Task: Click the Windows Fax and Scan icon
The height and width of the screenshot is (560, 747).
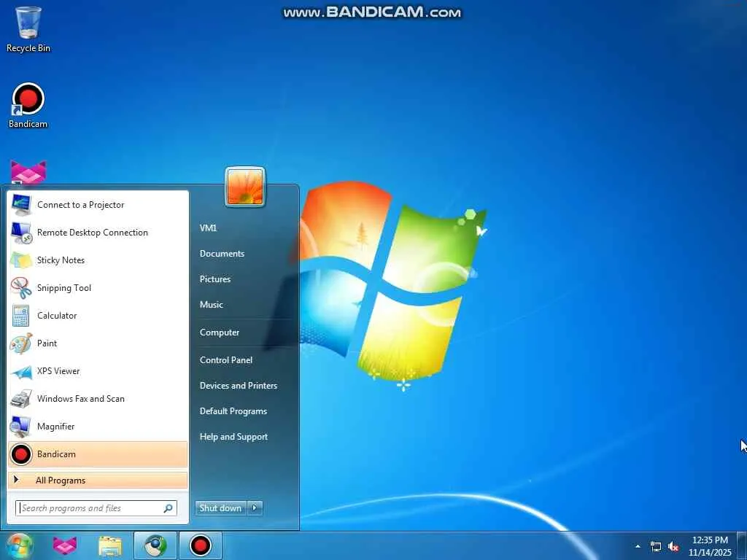Action: pyautogui.click(x=21, y=399)
